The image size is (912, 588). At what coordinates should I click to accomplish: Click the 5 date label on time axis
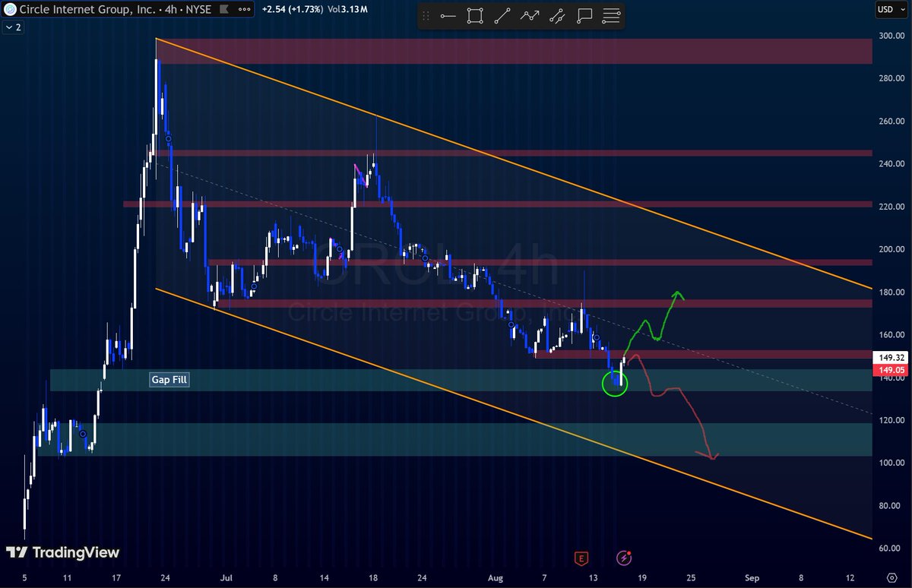coord(25,577)
